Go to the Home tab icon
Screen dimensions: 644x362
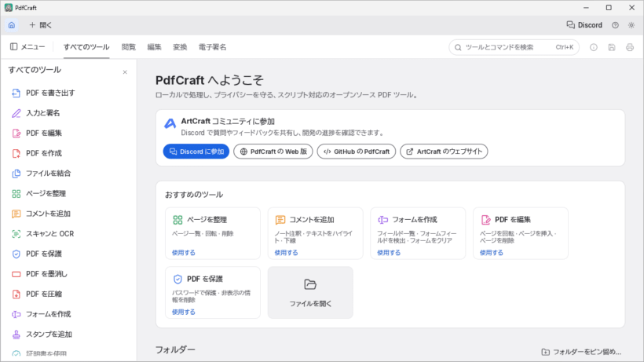[x=12, y=25]
